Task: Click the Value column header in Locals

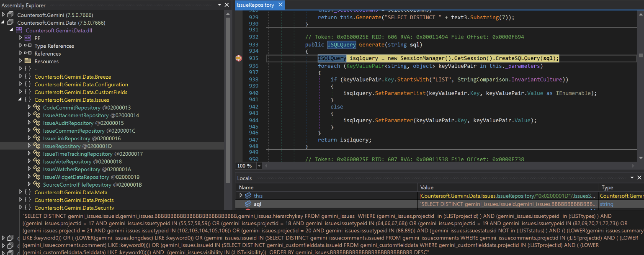Action: point(427,188)
